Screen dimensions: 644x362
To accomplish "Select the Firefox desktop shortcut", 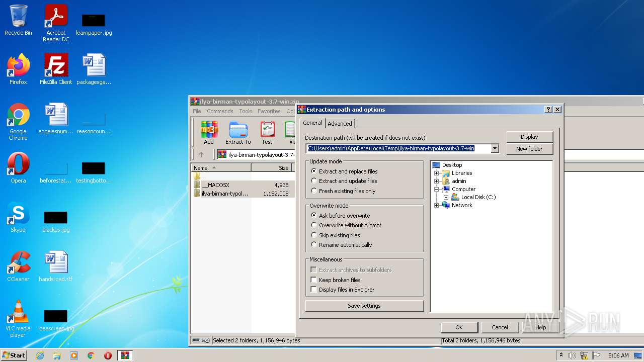I will tap(18, 69).
